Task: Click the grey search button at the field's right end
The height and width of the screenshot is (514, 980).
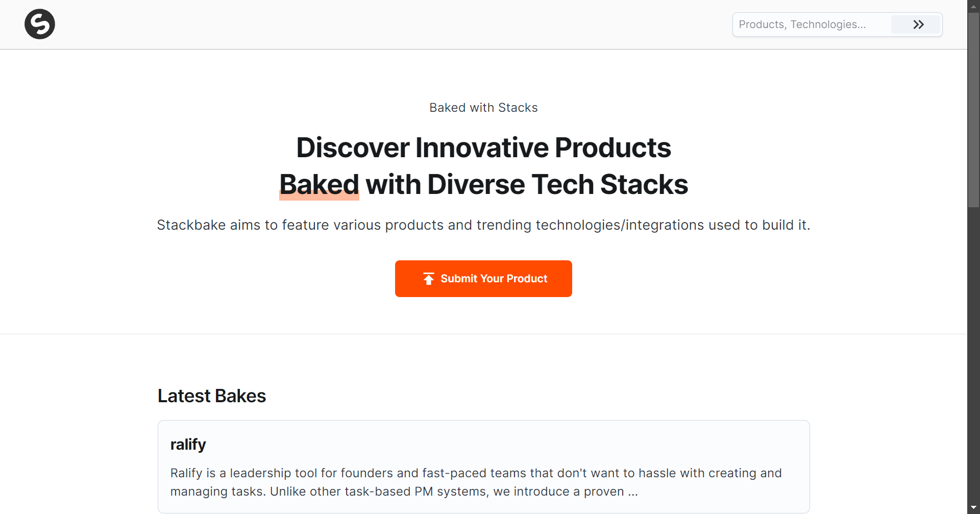Action: 916,24
